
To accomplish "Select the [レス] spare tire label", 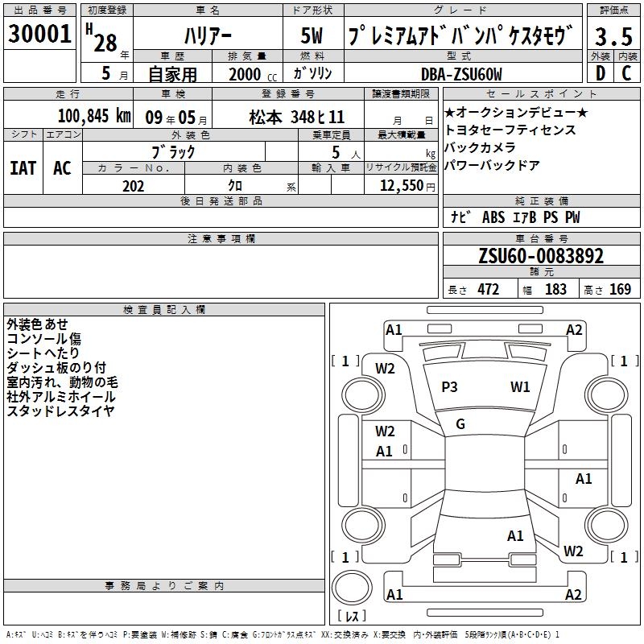I will point(352,616).
